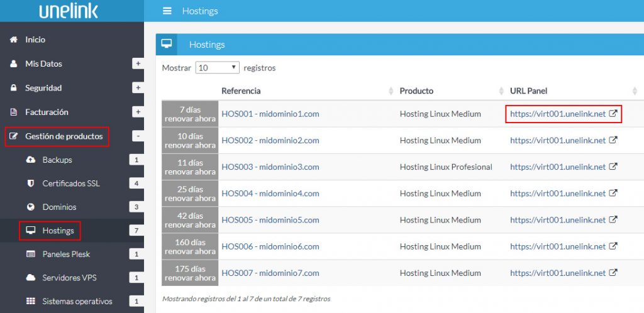This screenshot has width=644, height=313.
Task: Toggle the hamburger menu icon
Action: click(x=167, y=11)
